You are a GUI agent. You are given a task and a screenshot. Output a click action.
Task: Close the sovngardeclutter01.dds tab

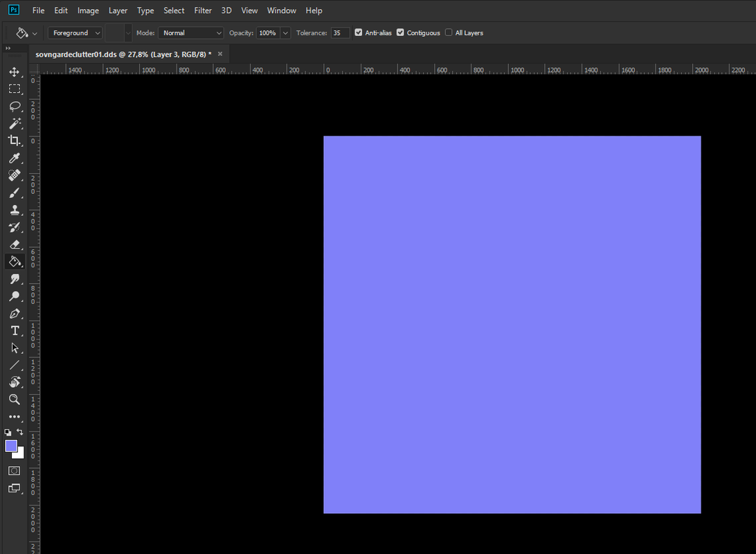coord(220,54)
